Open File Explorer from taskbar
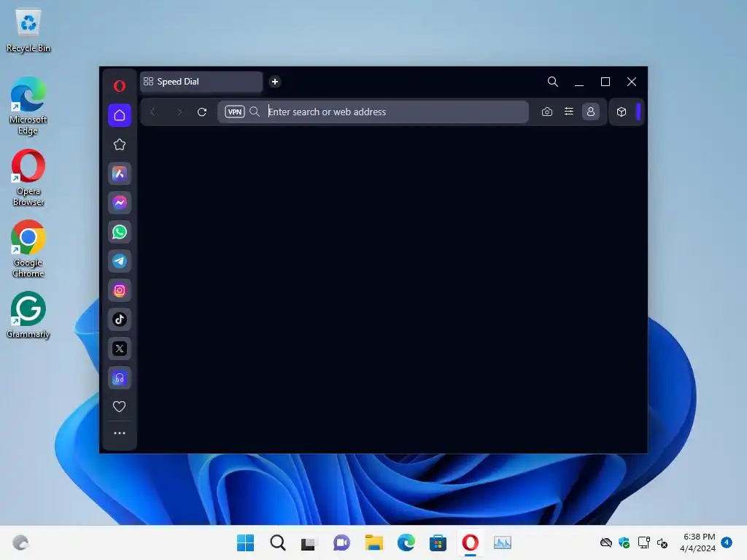 pos(374,542)
